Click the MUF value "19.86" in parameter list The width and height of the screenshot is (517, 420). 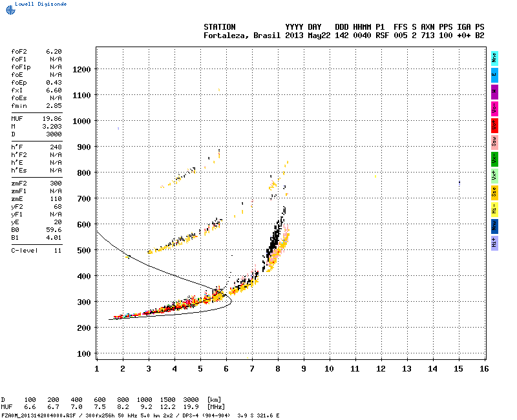click(52, 119)
